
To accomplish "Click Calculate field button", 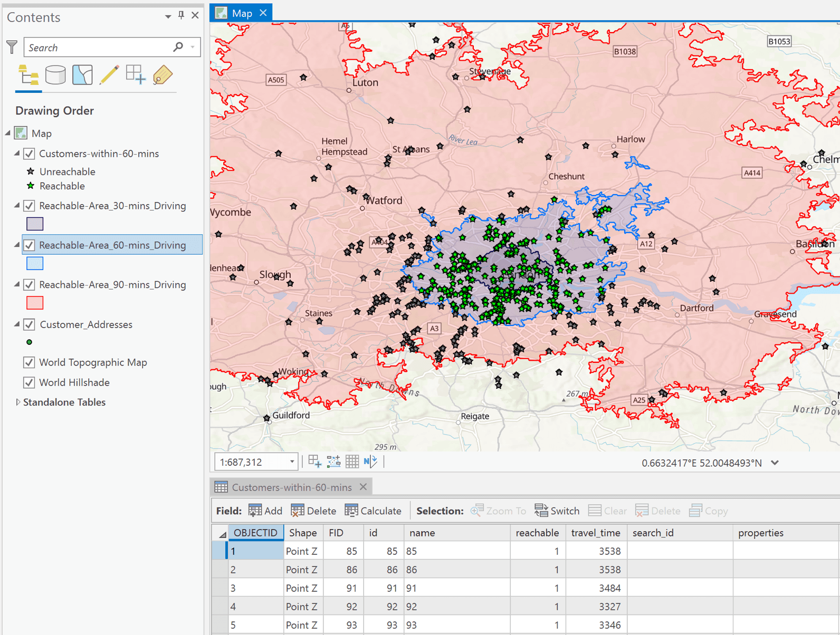I will pyautogui.click(x=373, y=511).
